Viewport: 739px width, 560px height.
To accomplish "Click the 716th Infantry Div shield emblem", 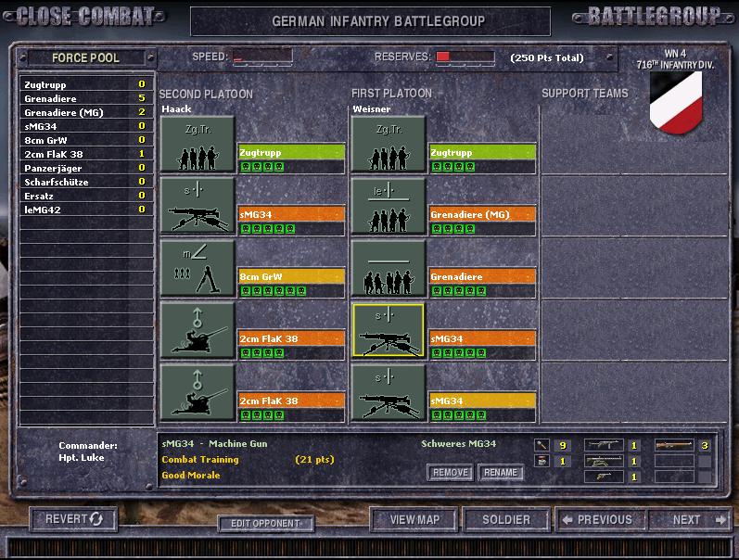I will [x=676, y=103].
